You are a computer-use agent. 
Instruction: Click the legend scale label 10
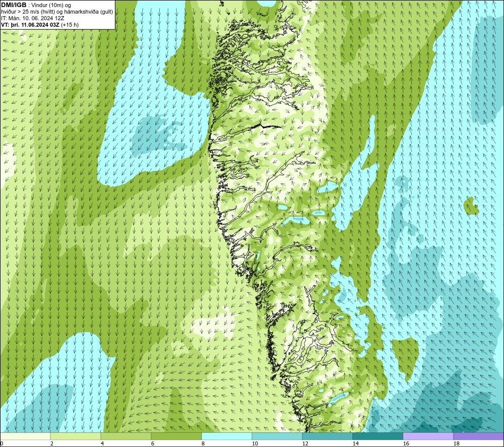[255, 443]
